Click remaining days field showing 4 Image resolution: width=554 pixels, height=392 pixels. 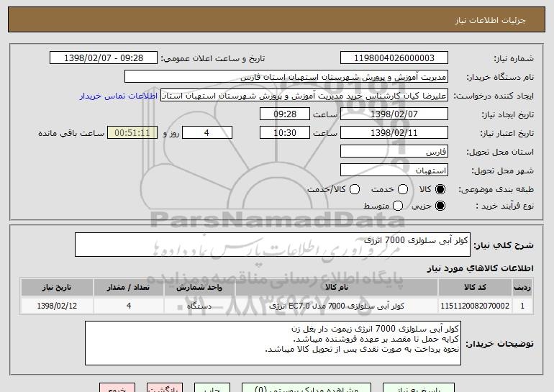(x=207, y=133)
